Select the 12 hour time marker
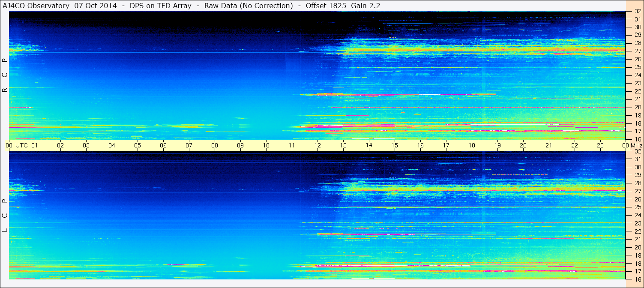This screenshot has width=644, height=288. pos(318,145)
